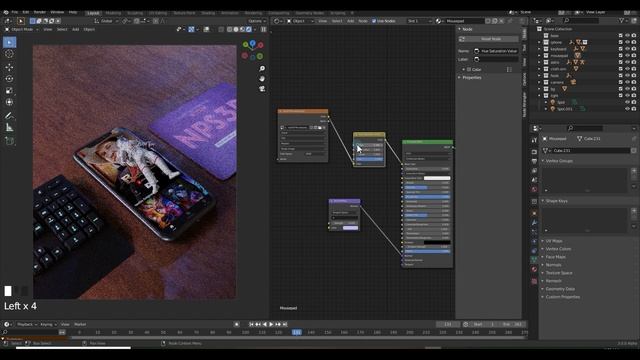
Task: Switch to solid viewport shading icon
Action: (x=236, y=29)
